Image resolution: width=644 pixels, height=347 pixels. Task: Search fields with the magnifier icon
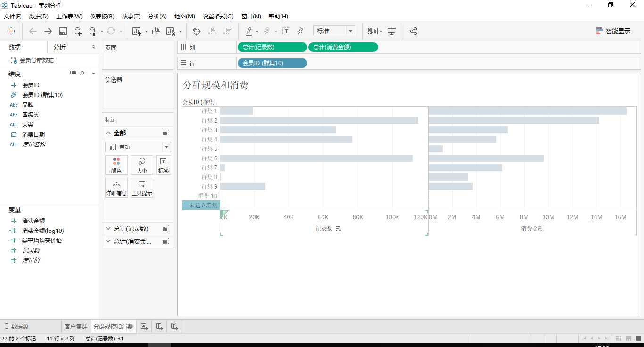click(82, 74)
